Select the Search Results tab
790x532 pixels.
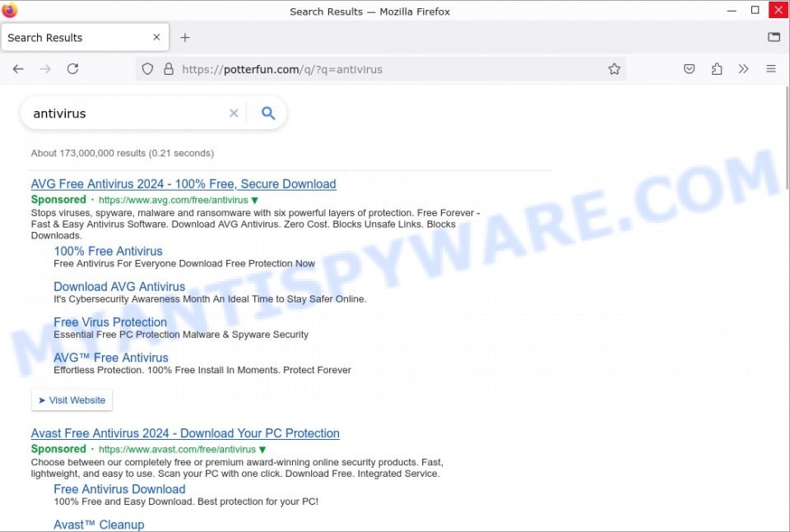(85, 37)
